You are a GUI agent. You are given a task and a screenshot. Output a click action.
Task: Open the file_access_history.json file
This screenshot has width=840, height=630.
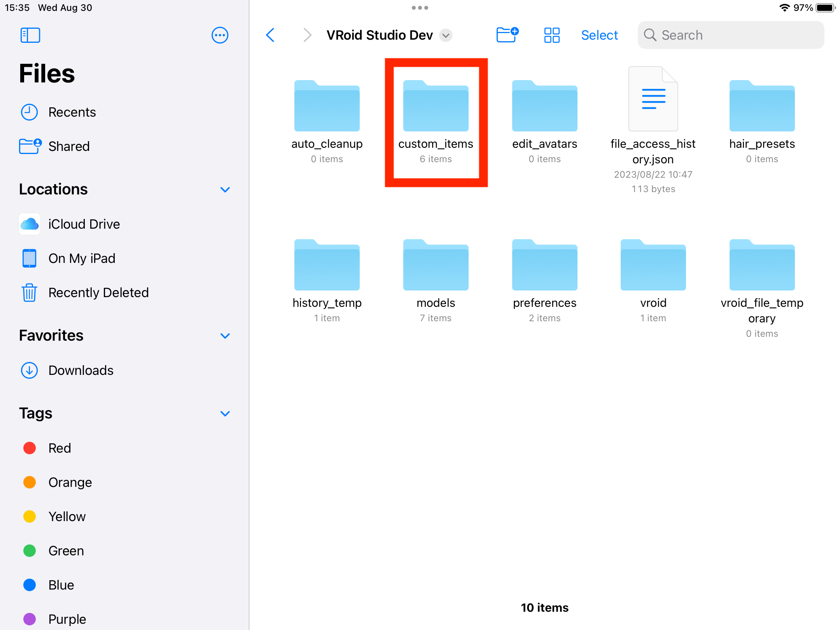coord(653,99)
